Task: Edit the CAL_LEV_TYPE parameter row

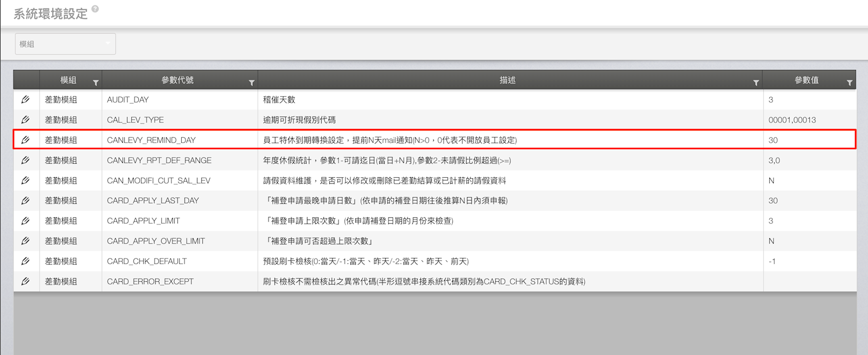Action: (25, 120)
